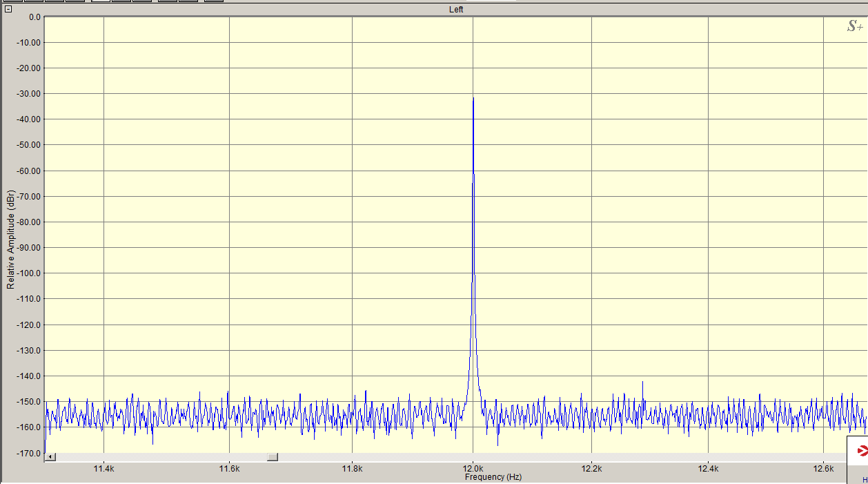Click the small noise spike near 12.3k
The height and width of the screenshot is (484, 868).
point(642,383)
